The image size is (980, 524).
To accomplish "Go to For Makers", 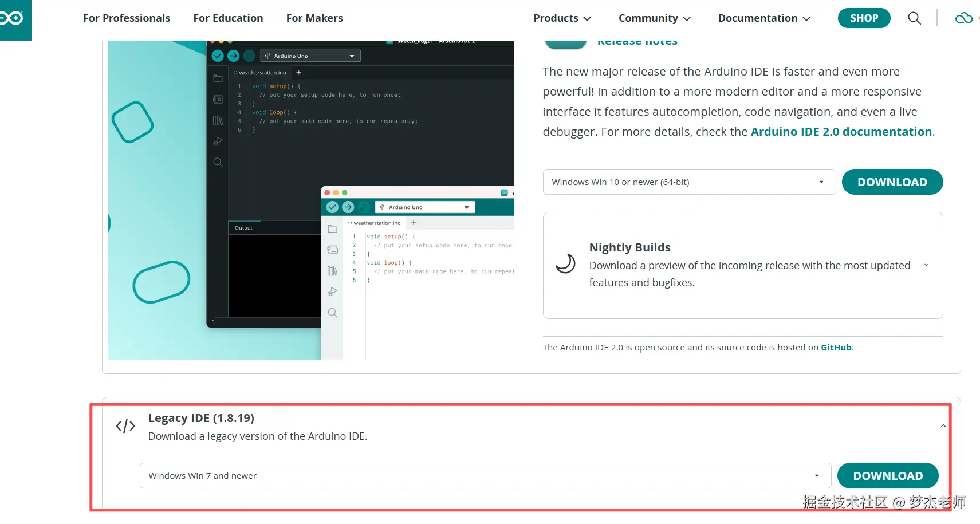I will click(314, 18).
